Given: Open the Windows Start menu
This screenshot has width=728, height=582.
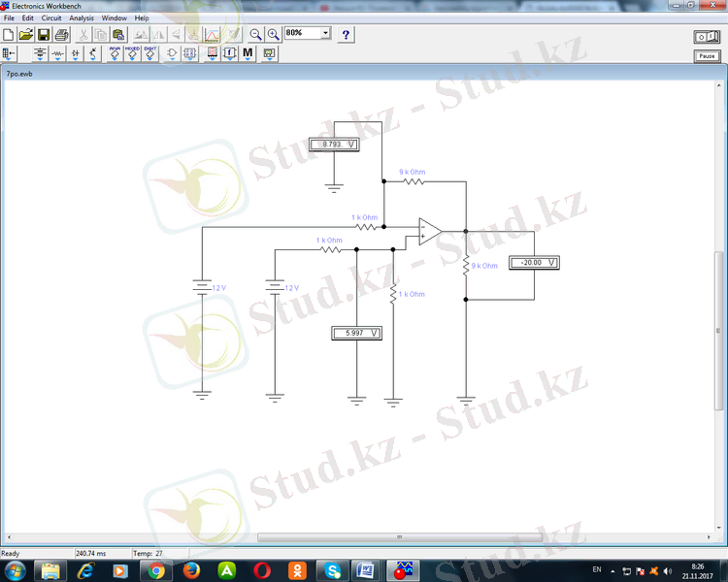Looking at the screenshot, I should pyautogui.click(x=15, y=571).
